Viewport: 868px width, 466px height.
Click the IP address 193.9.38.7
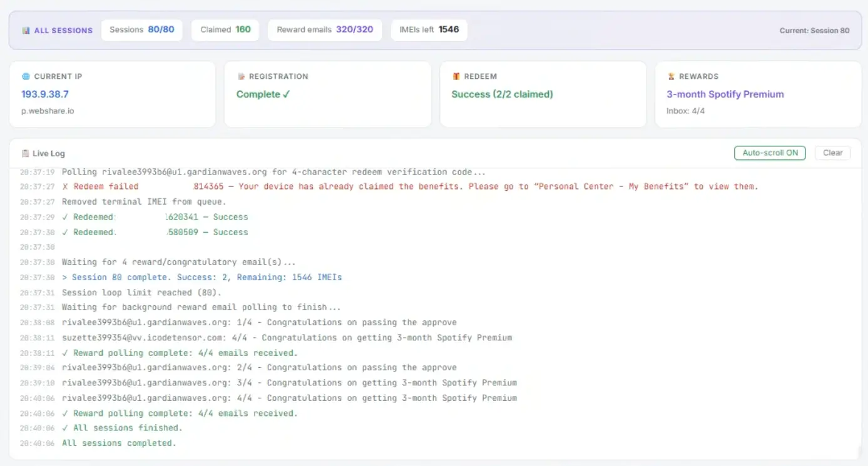pos(45,94)
